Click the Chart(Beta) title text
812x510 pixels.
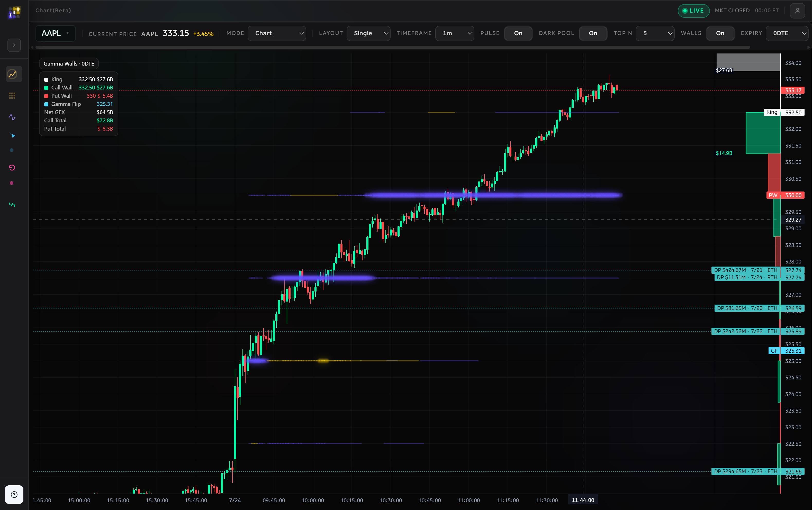(53, 11)
